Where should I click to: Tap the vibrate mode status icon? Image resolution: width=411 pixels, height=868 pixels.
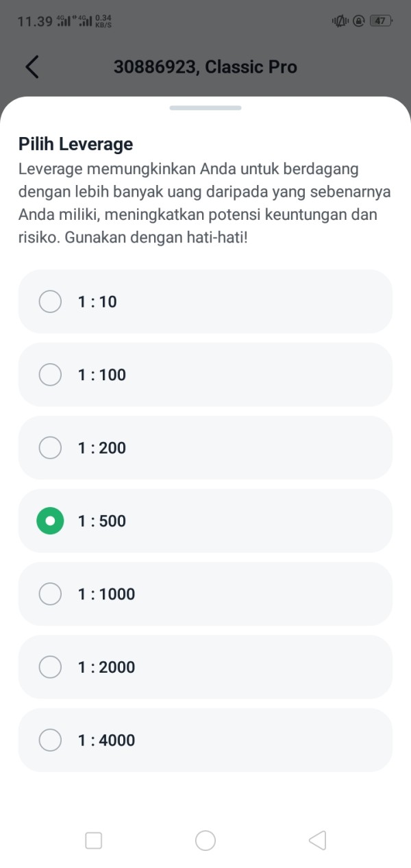tap(340, 21)
